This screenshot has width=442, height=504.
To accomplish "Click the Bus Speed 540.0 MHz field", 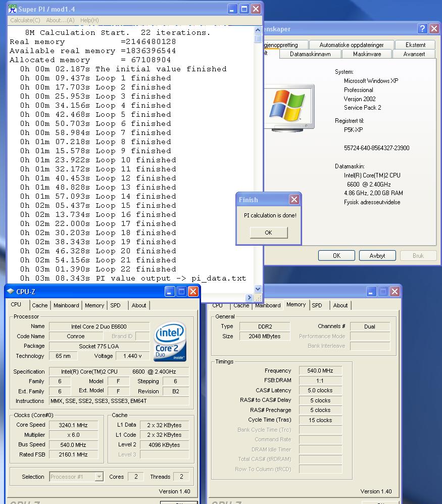I will point(73,445).
